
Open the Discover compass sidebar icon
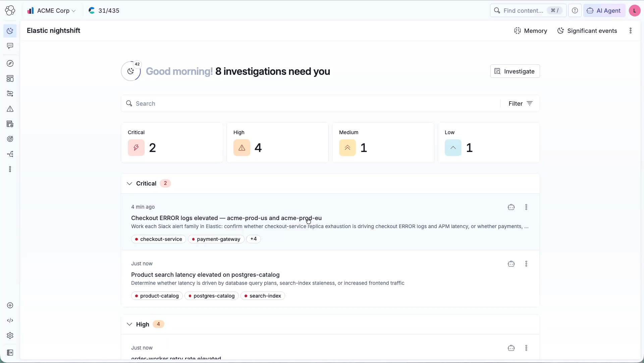point(10,63)
